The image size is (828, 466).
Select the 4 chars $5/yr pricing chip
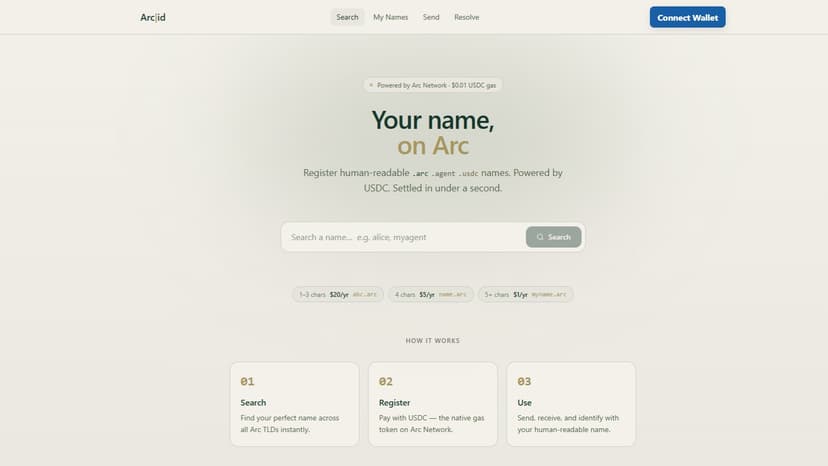click(431, 294)
